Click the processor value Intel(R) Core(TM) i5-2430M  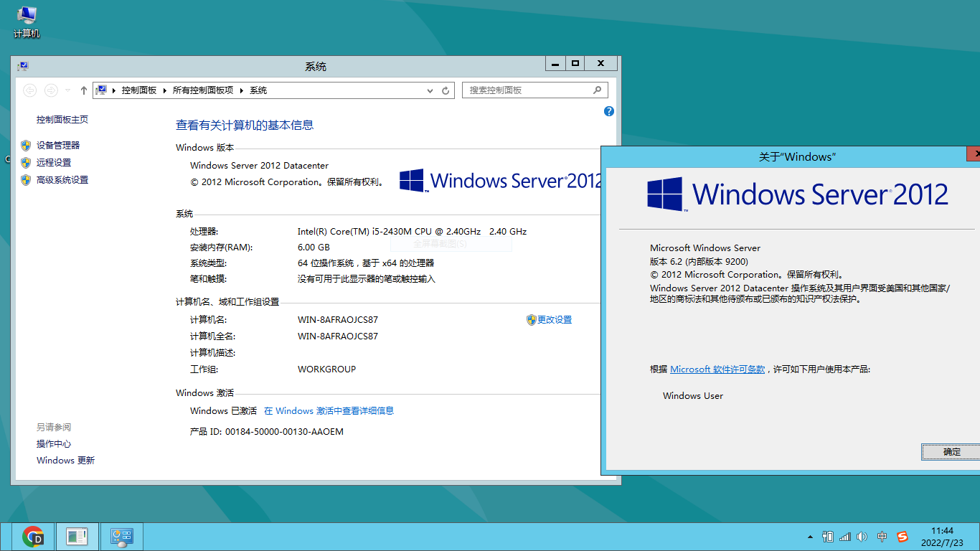tap(412, 232)
